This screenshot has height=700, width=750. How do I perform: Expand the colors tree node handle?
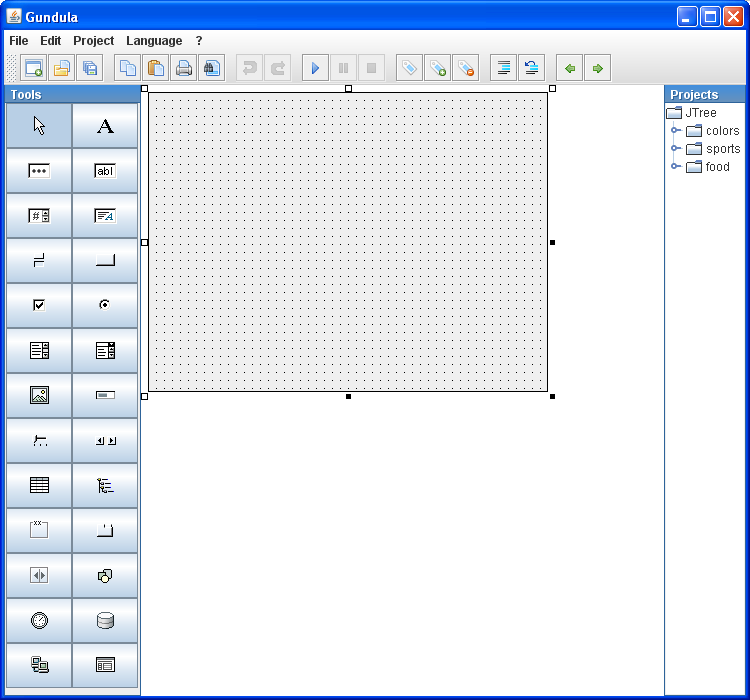point(675,130)
